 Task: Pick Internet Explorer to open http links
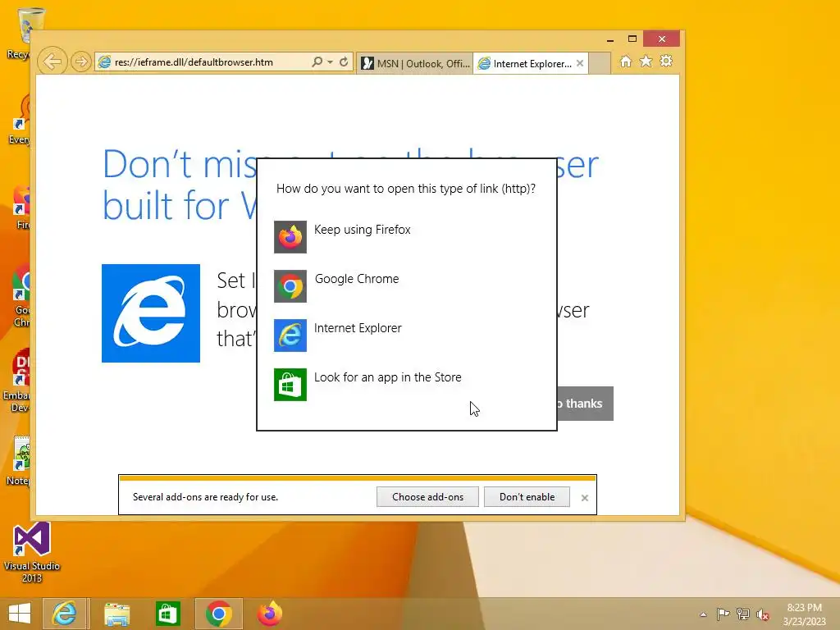(x=407, y=335)
